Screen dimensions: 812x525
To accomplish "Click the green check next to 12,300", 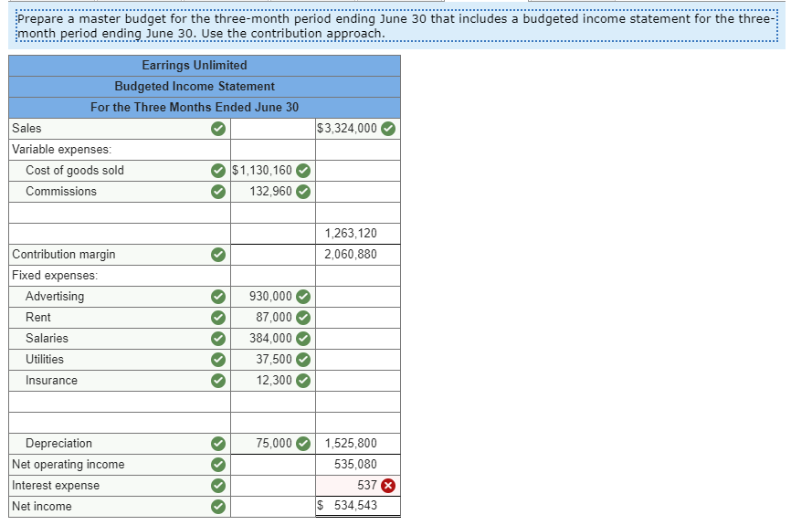I will pos(303,381).
